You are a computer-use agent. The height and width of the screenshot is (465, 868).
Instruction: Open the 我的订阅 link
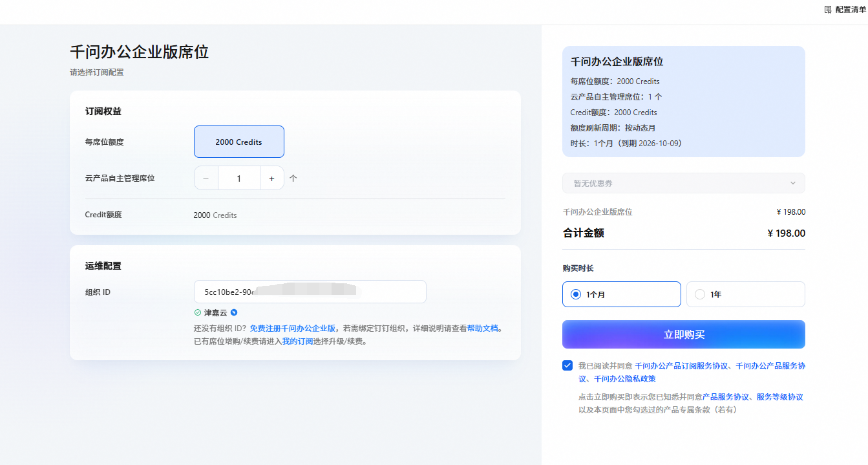(297, 341)
